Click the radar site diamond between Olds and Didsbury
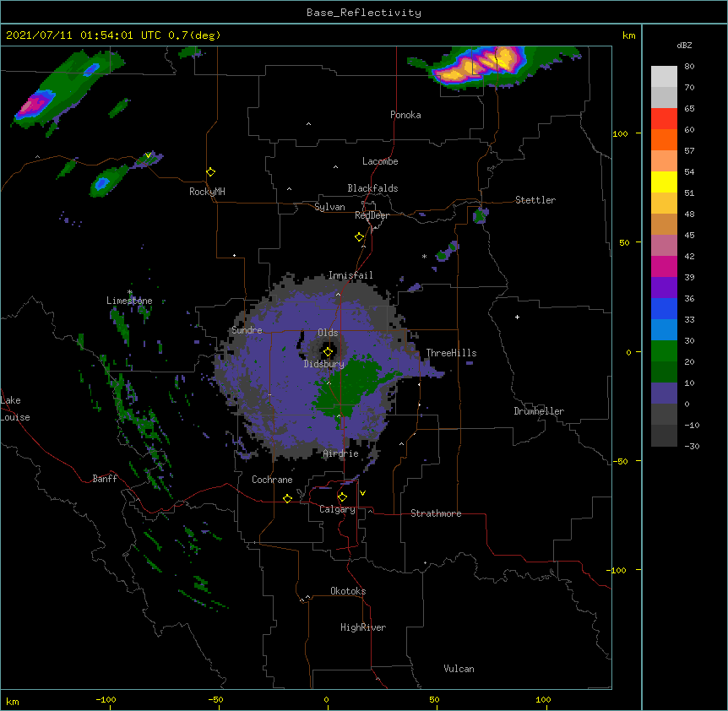The width and height of the screenshot is (728, 711). pyautogui.click(x=328, y=352)
